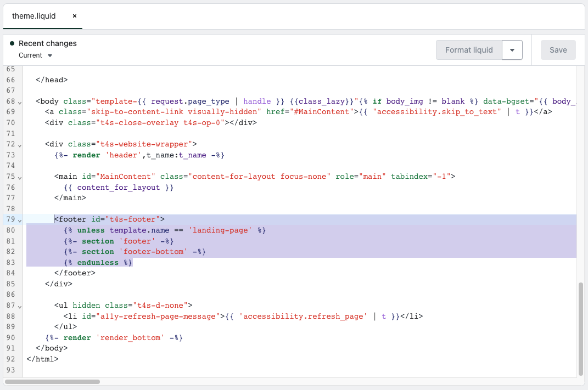
Task: Click the Format liquid button
Action: [x=469, y=50]
